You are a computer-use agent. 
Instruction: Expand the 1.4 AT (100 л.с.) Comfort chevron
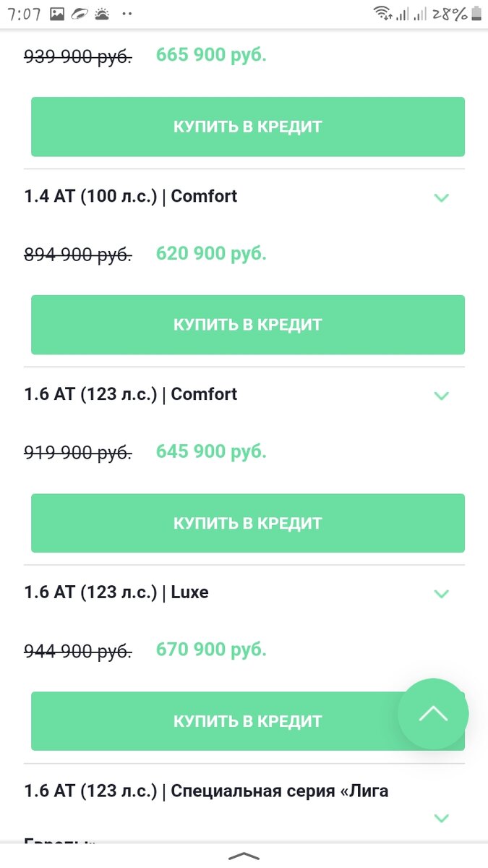click(x=441, y=197)
